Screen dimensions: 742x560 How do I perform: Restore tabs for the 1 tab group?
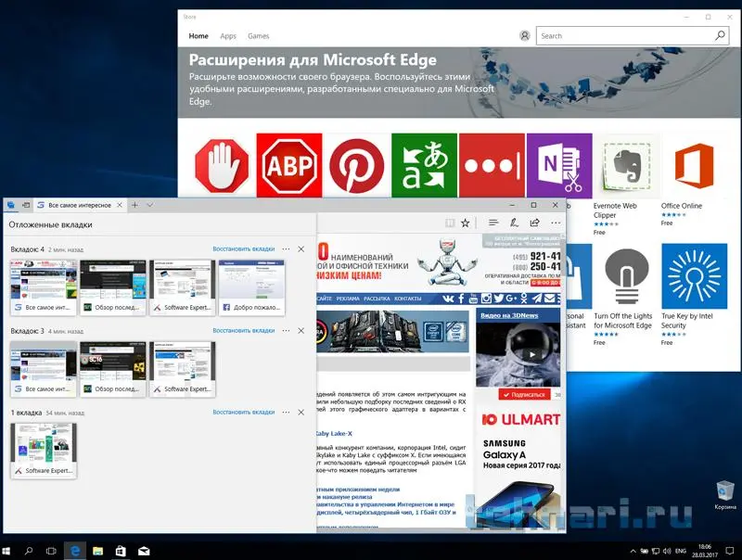pyautogui.click(x=244, y=412)
